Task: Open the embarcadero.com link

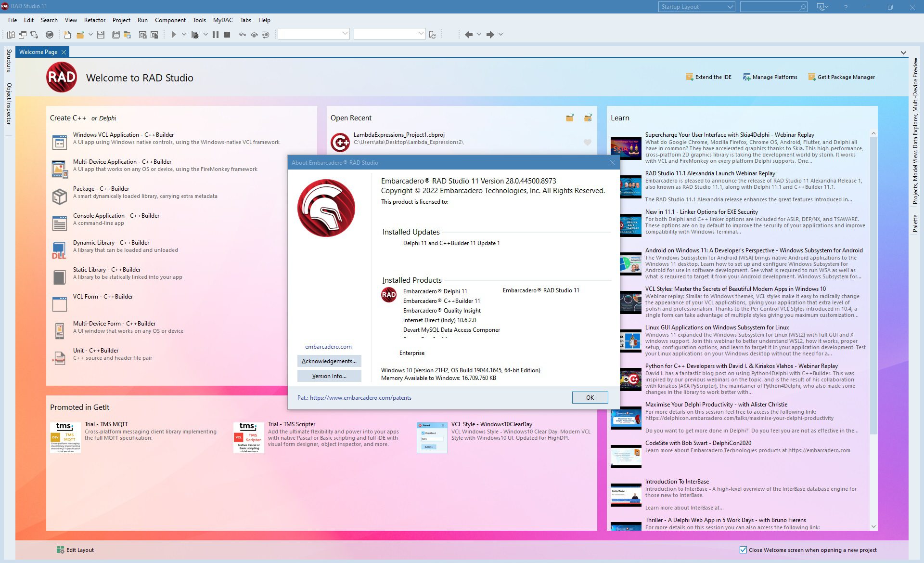Action: pyautogui.click(x=328, y=347)
